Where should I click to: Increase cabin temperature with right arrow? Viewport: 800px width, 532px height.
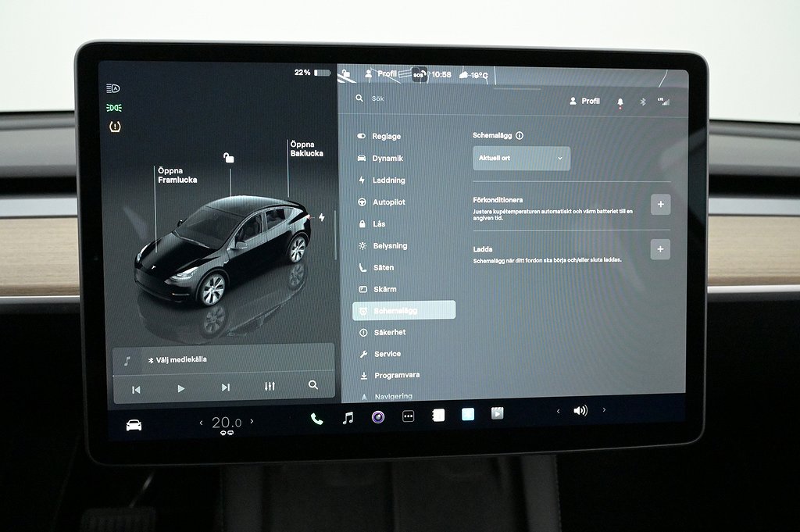click(x=252, y=422)
